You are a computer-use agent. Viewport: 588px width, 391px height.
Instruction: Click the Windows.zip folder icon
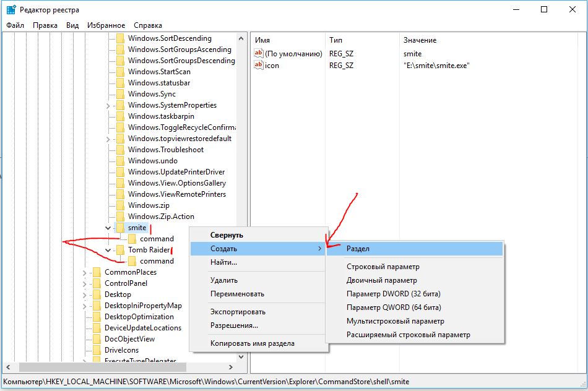click(119, 205)
